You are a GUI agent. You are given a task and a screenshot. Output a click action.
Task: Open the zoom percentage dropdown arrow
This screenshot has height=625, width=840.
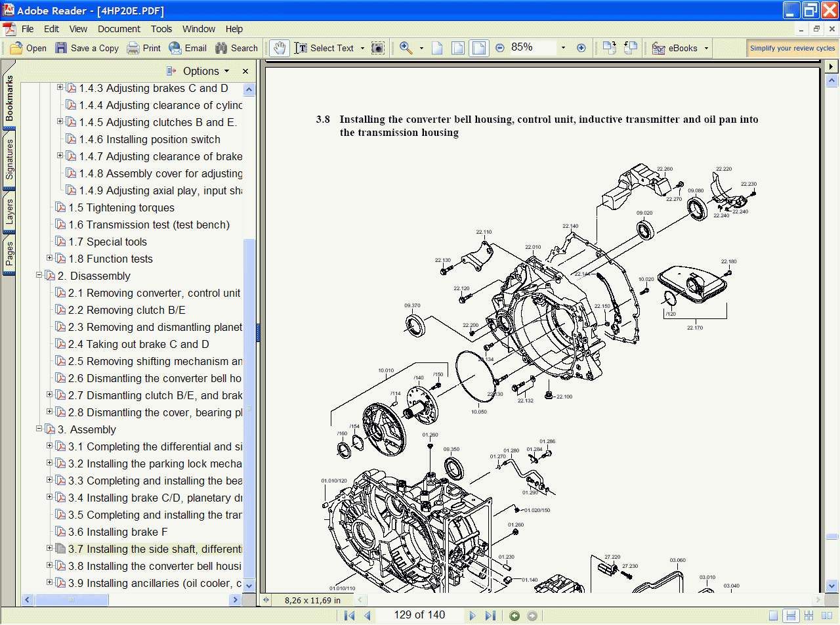coord(562,48)
